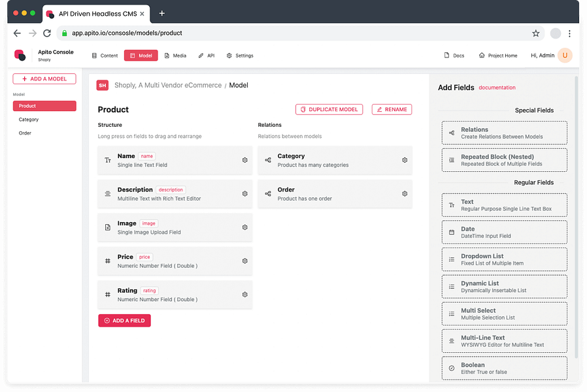Click the browser profile avatar
The image size is (587, 392).
pos(556,33)
